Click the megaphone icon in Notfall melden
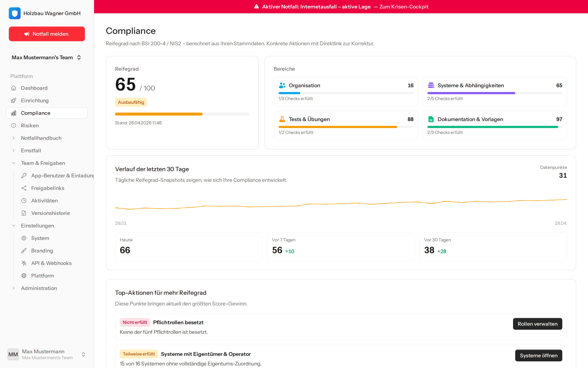Screen dimensions: 588x368 [27, 34]
